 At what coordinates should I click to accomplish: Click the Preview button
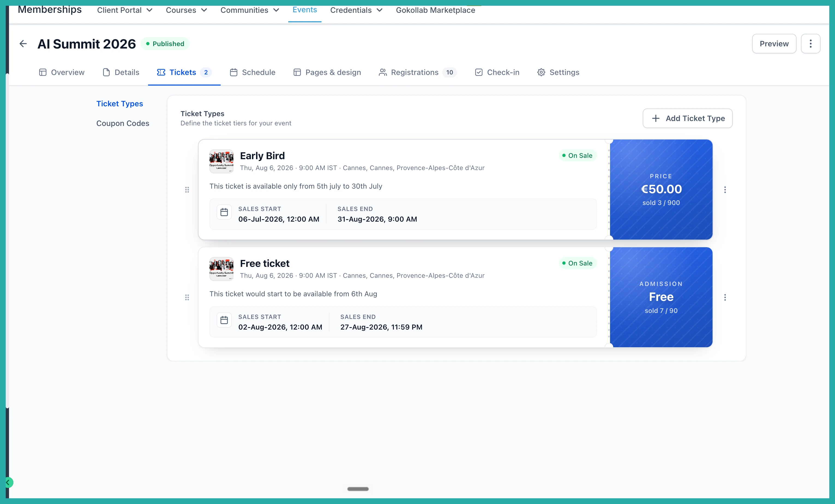[x=774, y=44]
